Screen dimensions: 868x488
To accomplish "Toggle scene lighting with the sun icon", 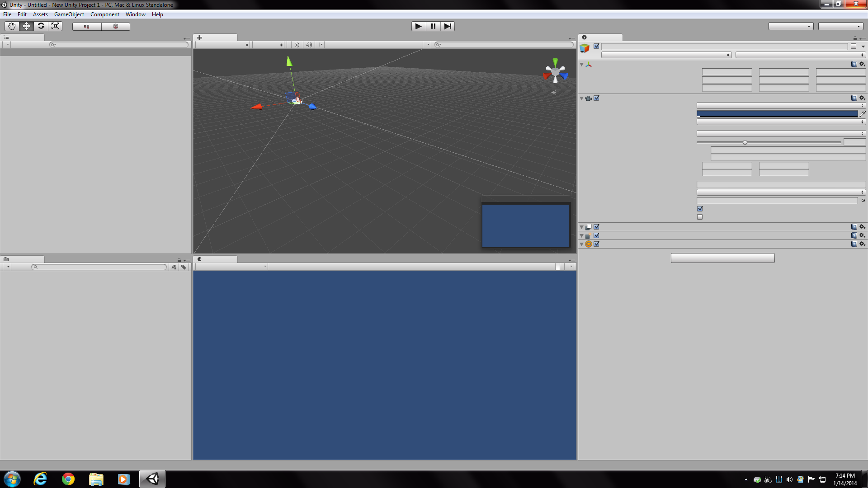I will [x=297, y=44].
